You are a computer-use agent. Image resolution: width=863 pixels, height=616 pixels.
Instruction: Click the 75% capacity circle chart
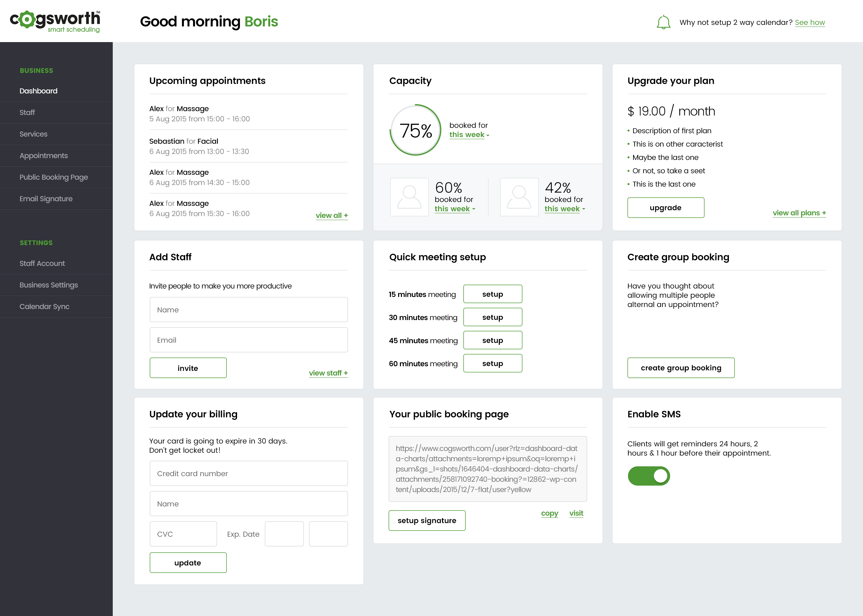point(416,130)
